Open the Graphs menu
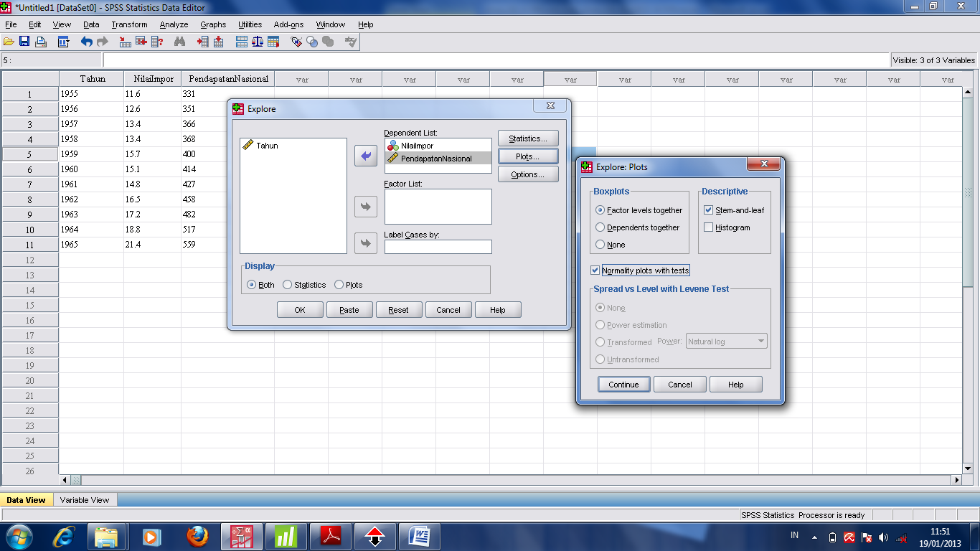Image resolution: width=980 pixels, height=551 pixels. point(213,24)
